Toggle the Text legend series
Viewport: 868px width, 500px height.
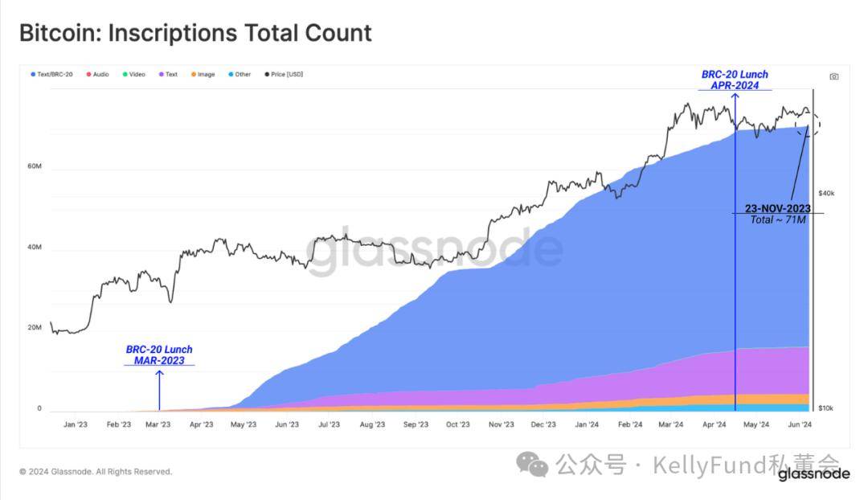[x=168, y=74]
